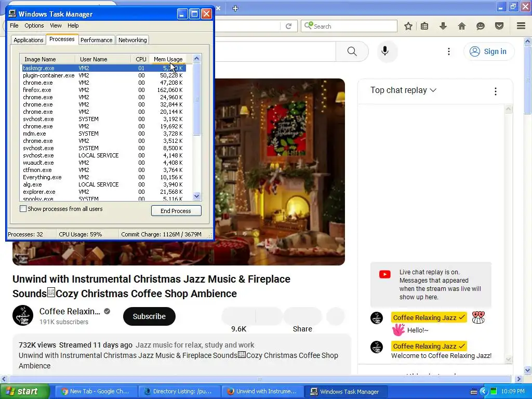This screenshot has height=399, width=532.
Task: Sort processes by User Name column
Action: (103, 59)
